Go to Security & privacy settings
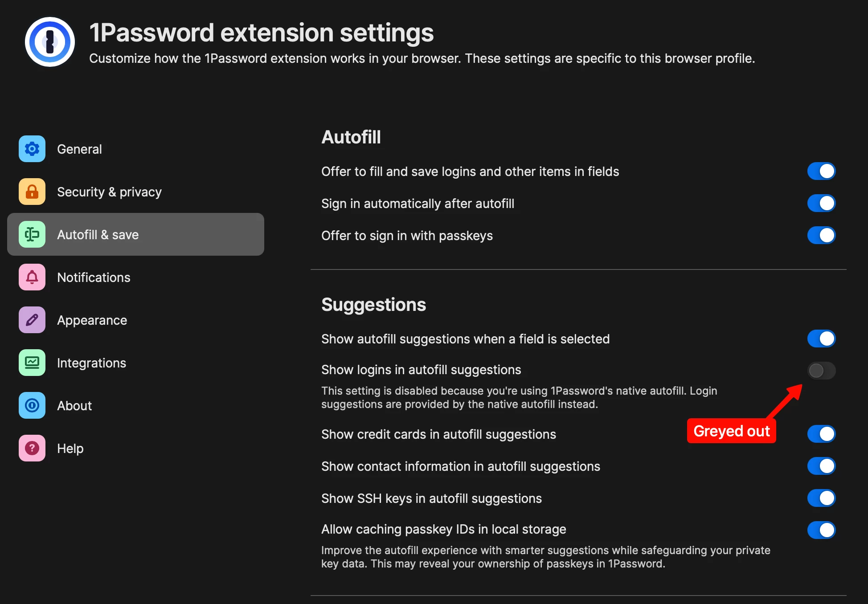 click(135, 192)
